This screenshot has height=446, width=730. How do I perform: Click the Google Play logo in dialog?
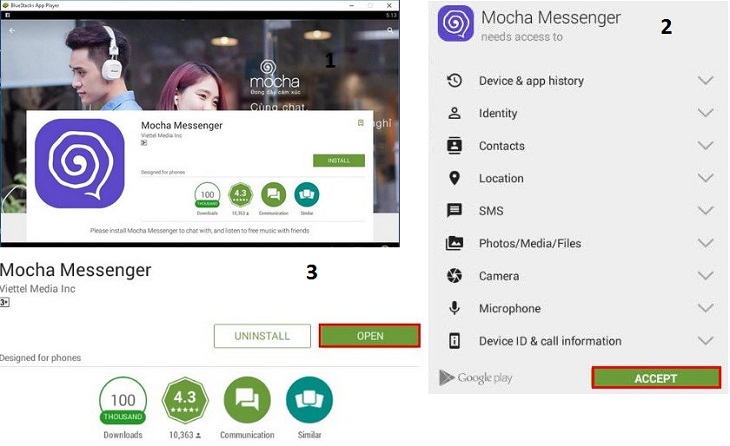[476, 378]
